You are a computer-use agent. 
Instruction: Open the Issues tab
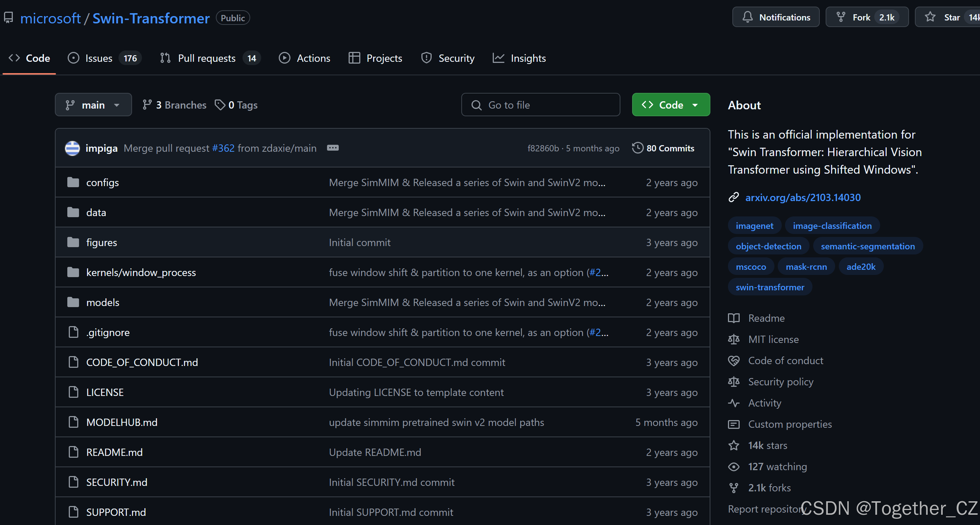tap(98, 58)
